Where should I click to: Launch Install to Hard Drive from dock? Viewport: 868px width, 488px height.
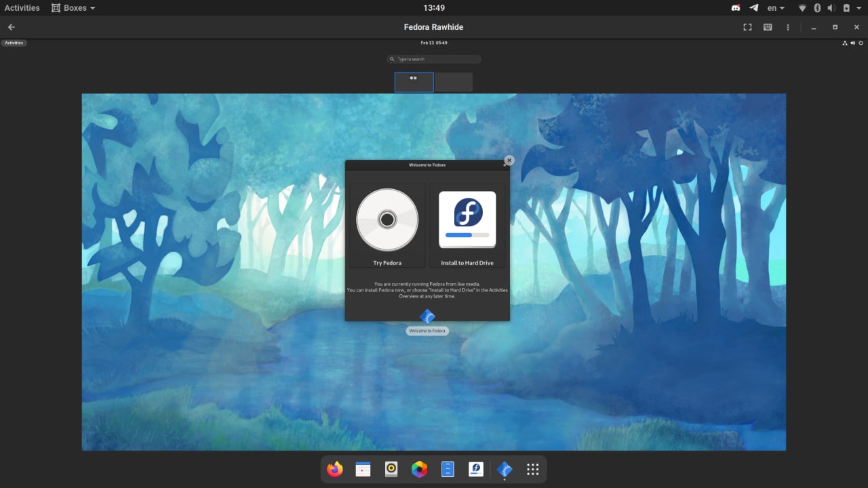pyautogui.click(x=476, y=469)
